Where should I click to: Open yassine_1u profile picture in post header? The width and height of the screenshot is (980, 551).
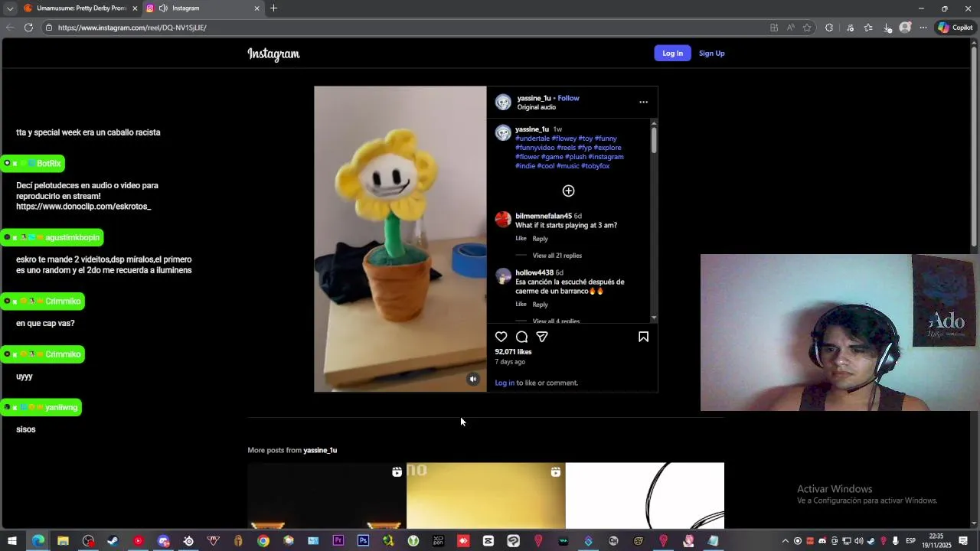(503, 103)
